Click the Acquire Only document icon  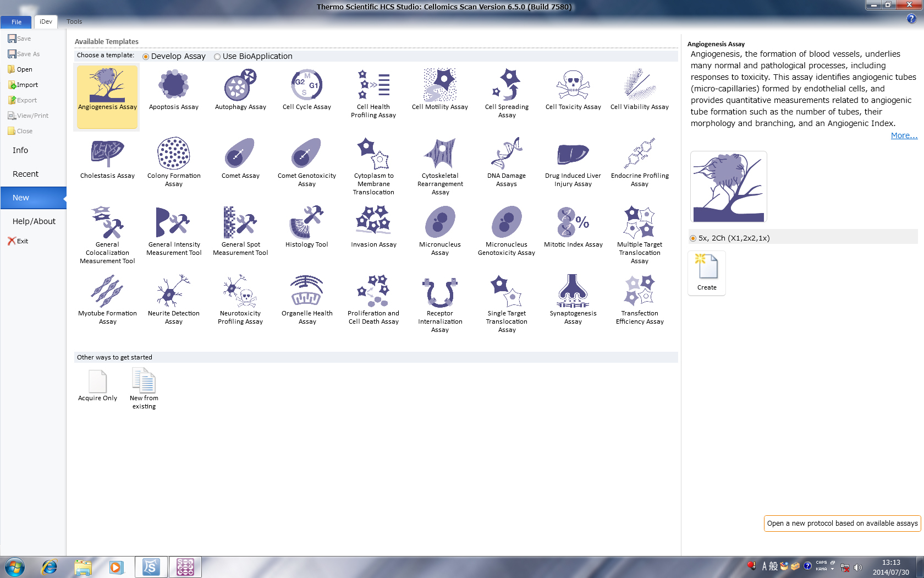tap(97, 381)
